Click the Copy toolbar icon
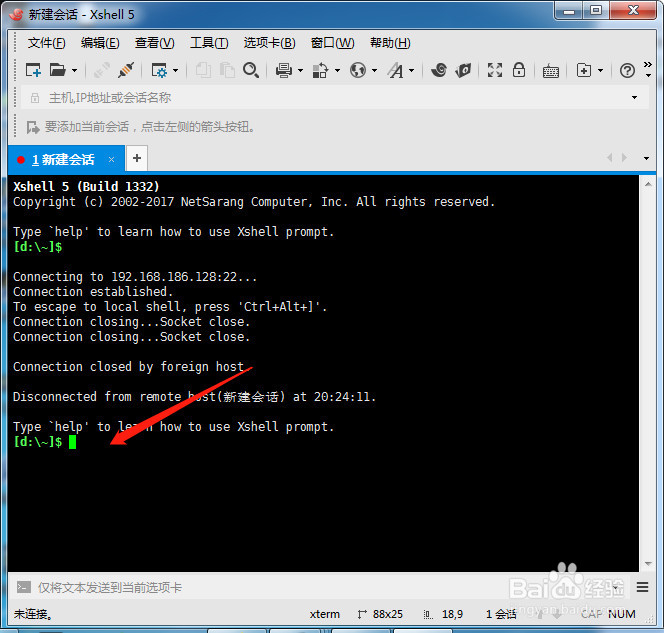 pyautogui.click(x=203, y=70)
